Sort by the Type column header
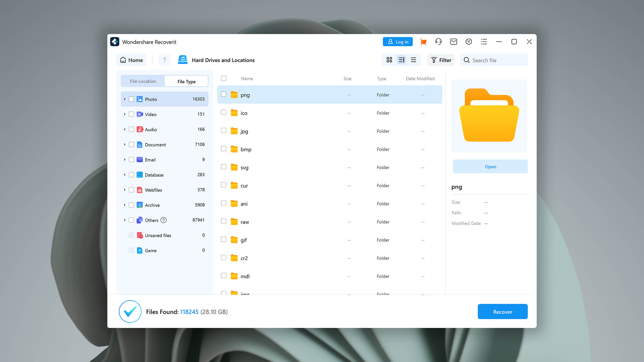This screenshot has height=362, width=644. [x=381, y=79]
